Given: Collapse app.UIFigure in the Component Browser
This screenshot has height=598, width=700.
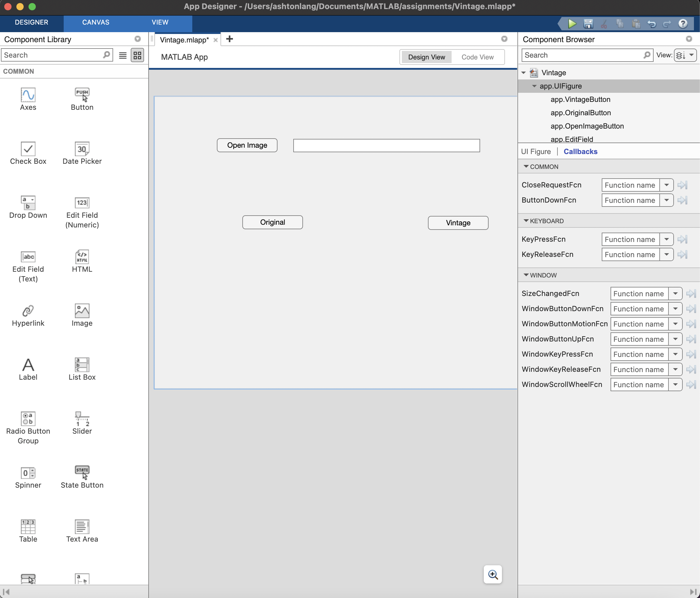Looking at the screenshot, I should click(534, 86).
